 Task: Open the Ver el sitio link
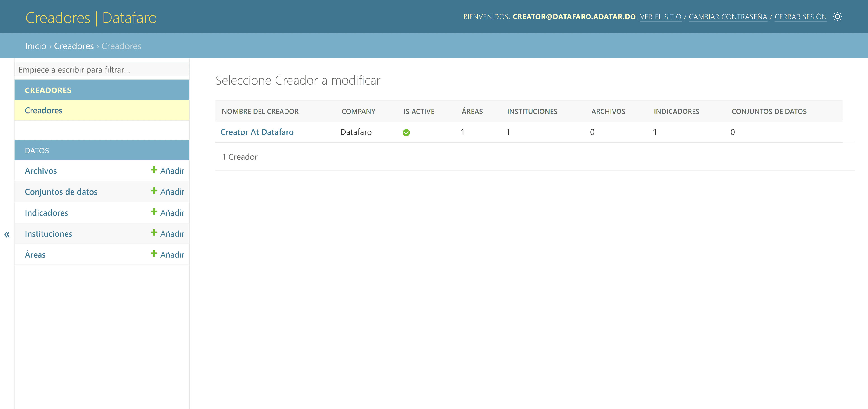(660, 17)
